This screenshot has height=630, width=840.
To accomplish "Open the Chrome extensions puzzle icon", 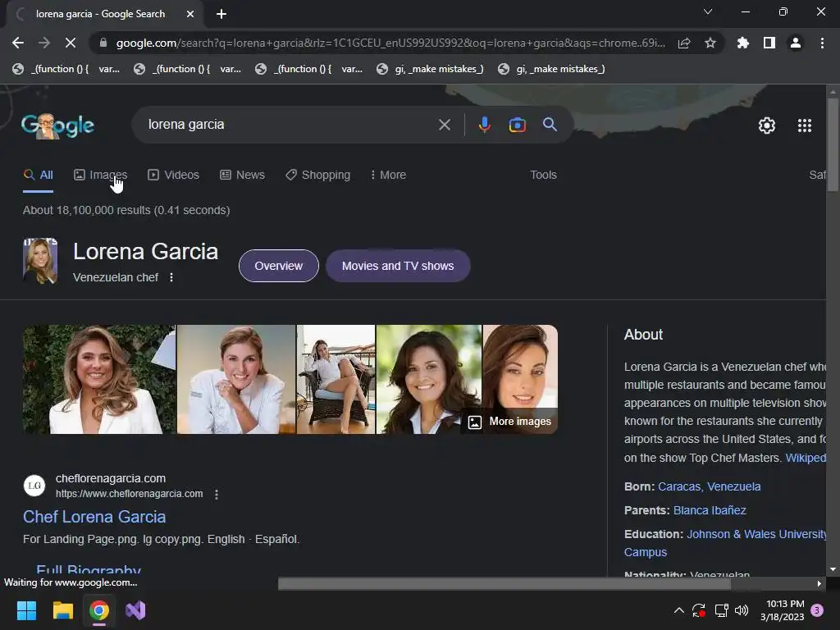I will [x=743, y=43].
